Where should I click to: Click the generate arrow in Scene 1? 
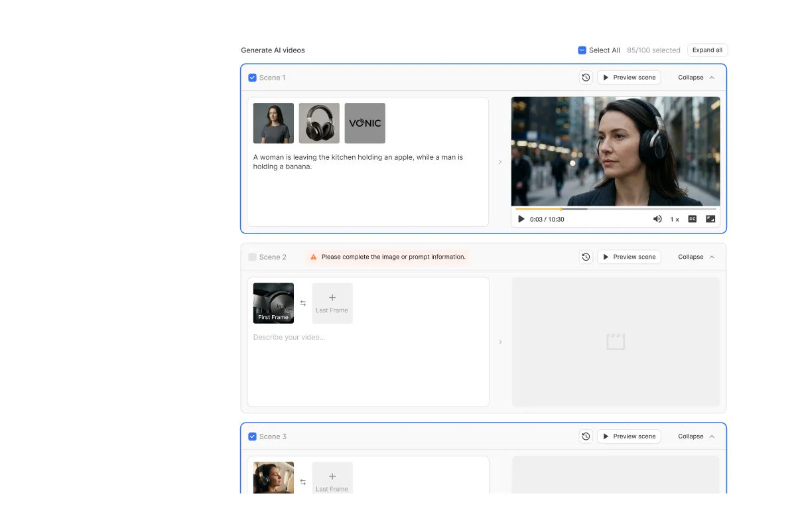[x=500, y=162]
